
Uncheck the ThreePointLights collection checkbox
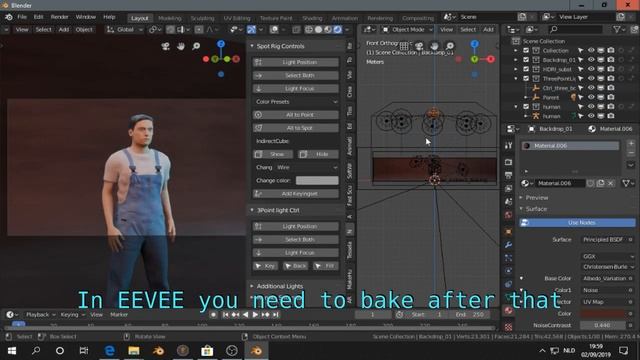click(x=526, y=78)
